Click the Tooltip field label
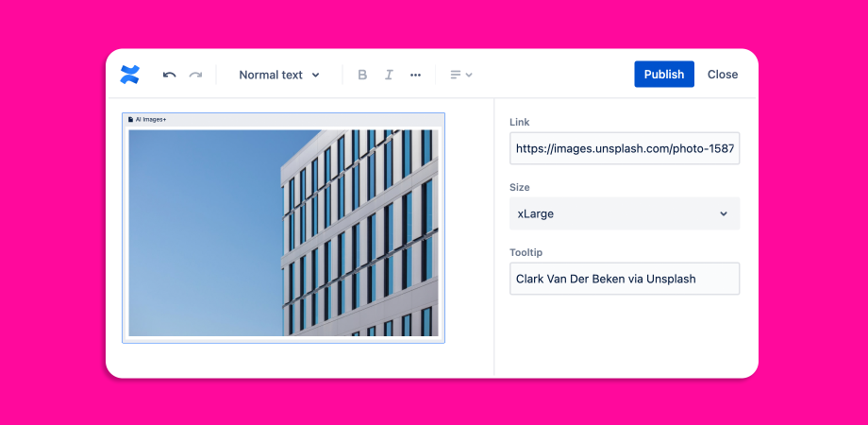Screen dimensions: 868x425 click(x=526, y=252)
